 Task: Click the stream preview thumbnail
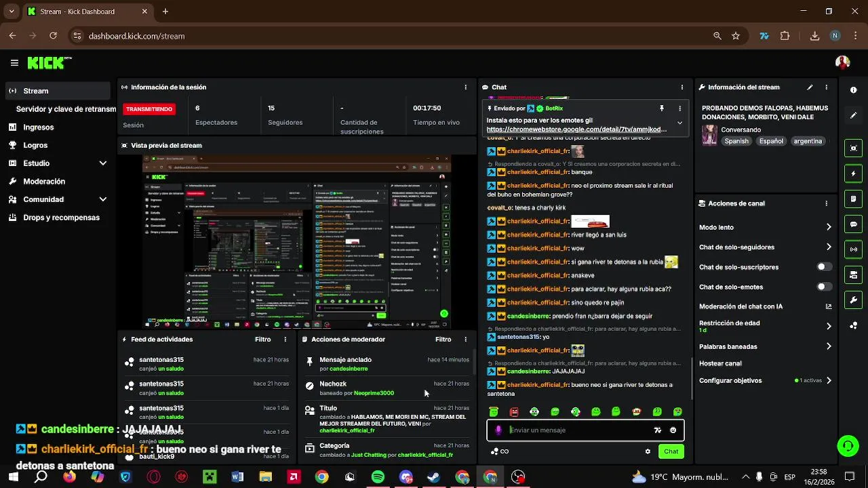(296, 241)
